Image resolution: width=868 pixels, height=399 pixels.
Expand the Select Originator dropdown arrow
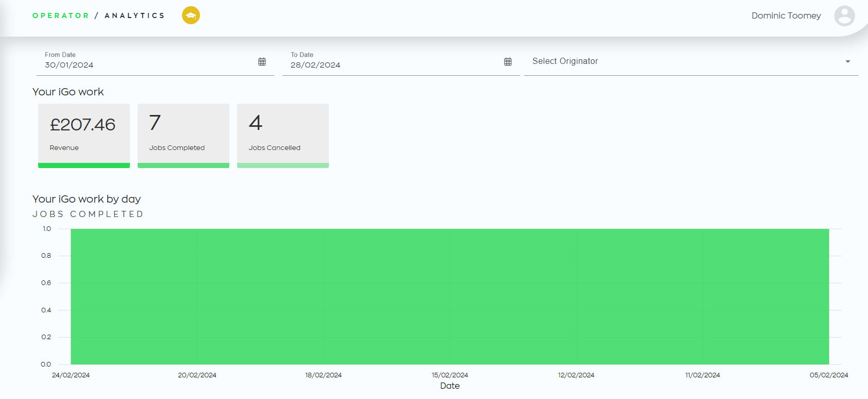click(848, 61)
